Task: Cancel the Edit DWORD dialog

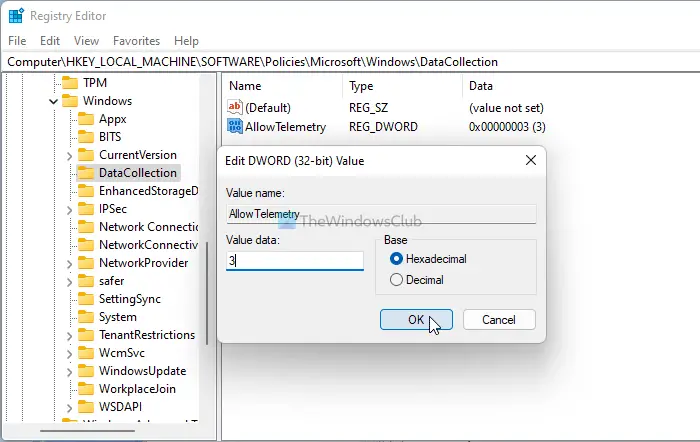Action: (499, 320)
